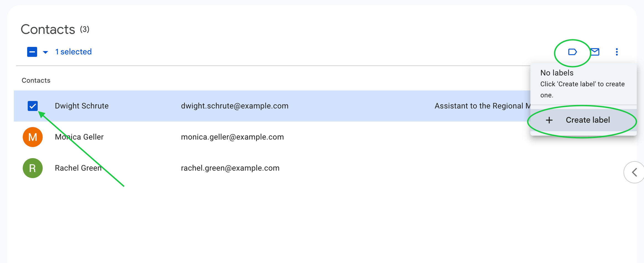Click the name Dwight Schrute
The image size is (644, 263).
(82, 106)
